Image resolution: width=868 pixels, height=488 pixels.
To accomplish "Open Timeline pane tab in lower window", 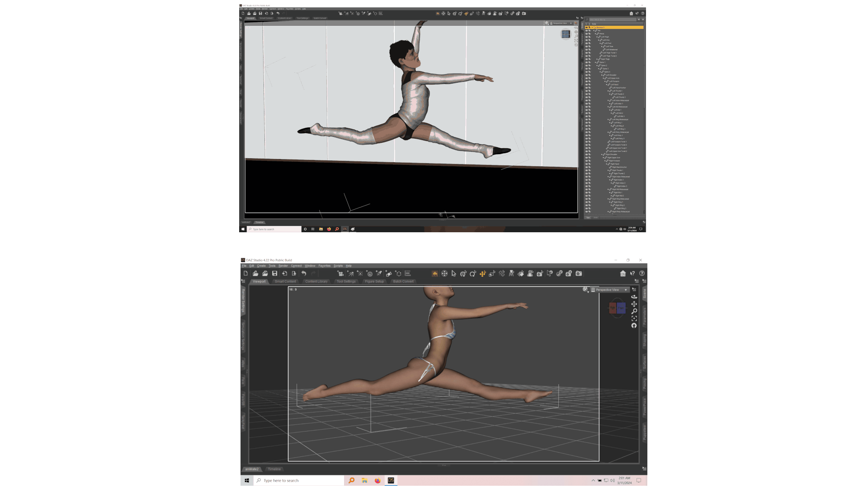I will (274, 469).
